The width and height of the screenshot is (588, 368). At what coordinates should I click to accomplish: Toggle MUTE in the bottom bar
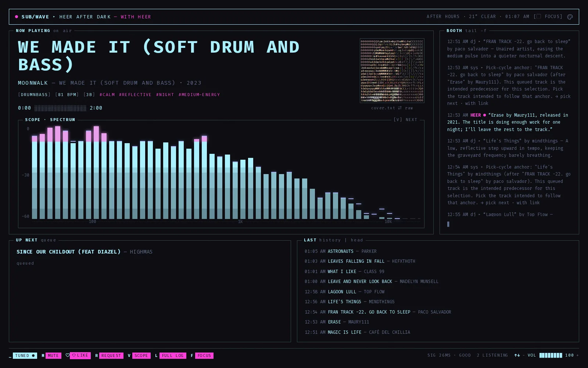tap(53, 355)
